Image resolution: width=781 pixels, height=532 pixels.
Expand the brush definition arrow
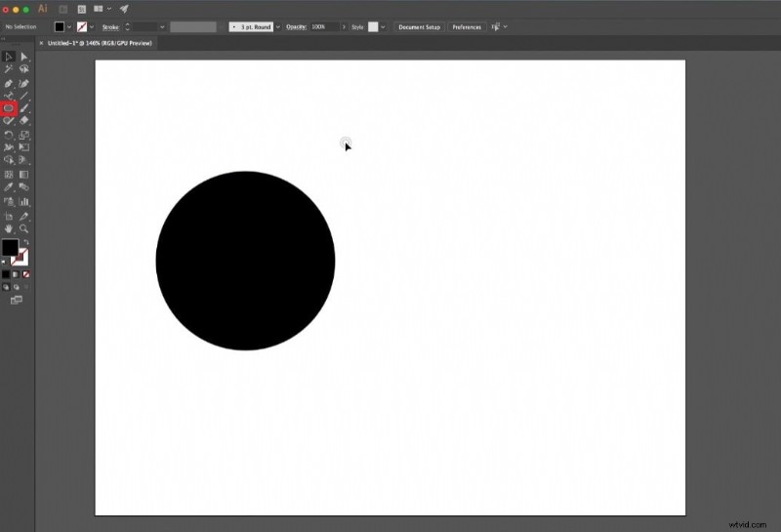tap(278, 27)
